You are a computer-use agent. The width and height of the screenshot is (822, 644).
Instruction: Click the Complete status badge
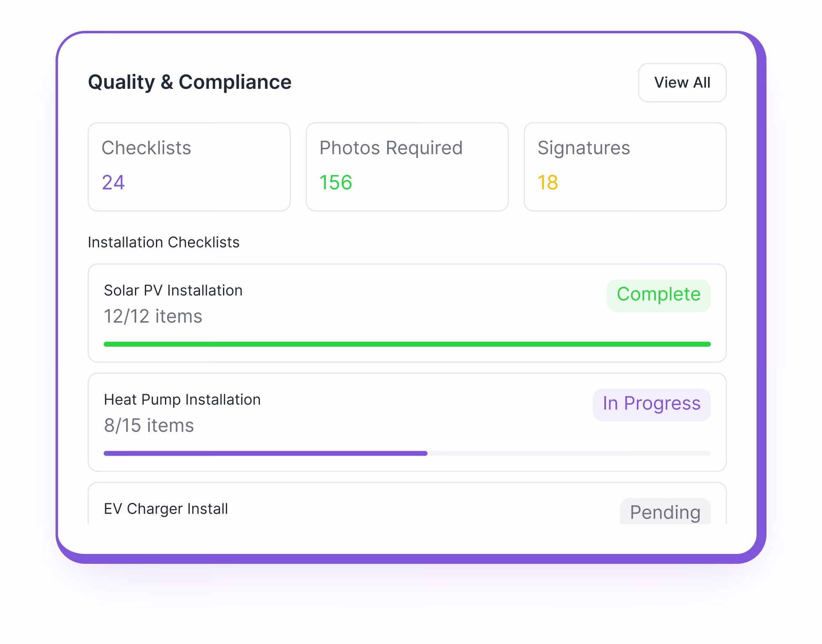click(658, 294)
